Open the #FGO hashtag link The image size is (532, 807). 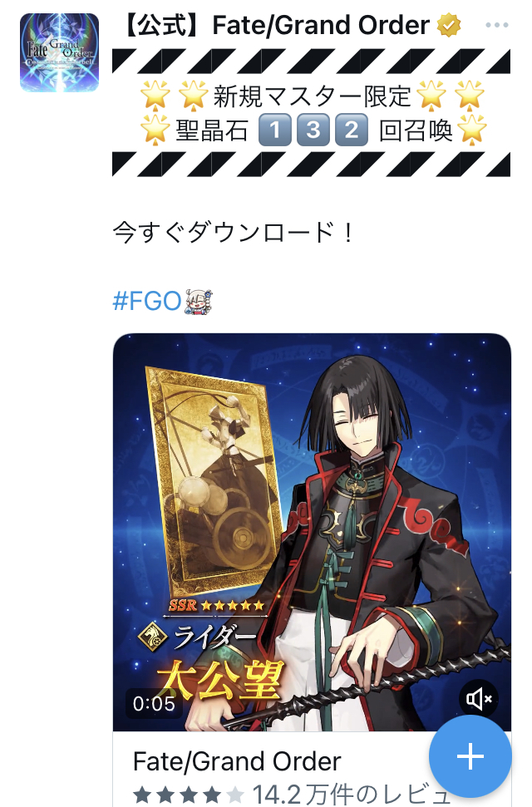tap(147, 301)
